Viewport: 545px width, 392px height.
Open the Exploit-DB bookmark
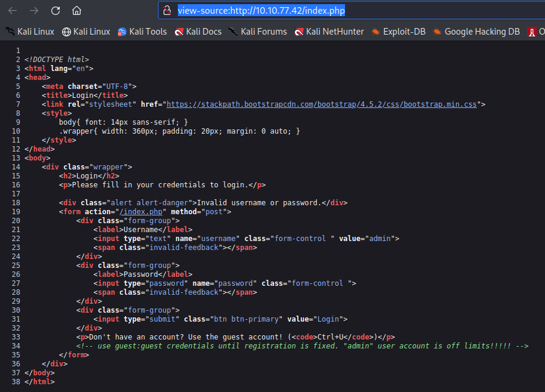[398, 32]
